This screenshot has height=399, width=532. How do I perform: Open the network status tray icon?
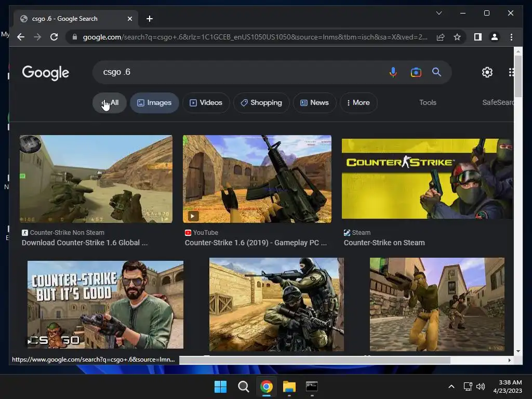click(468, 387)
